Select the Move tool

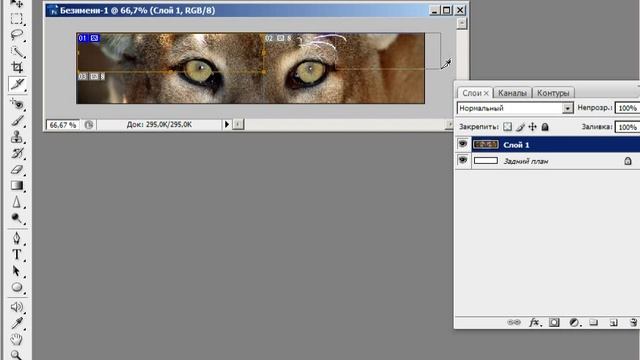(17, 4)
